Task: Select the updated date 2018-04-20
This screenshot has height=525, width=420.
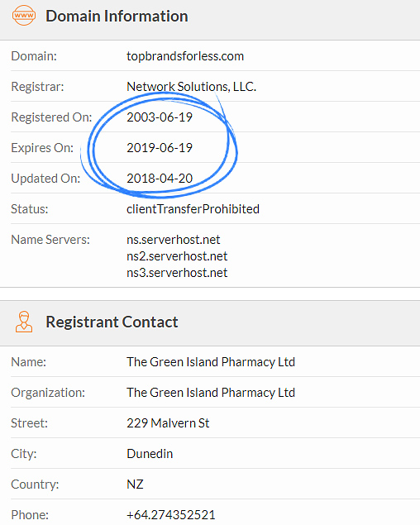Action: pyautogui.click(x=160, y=178)
